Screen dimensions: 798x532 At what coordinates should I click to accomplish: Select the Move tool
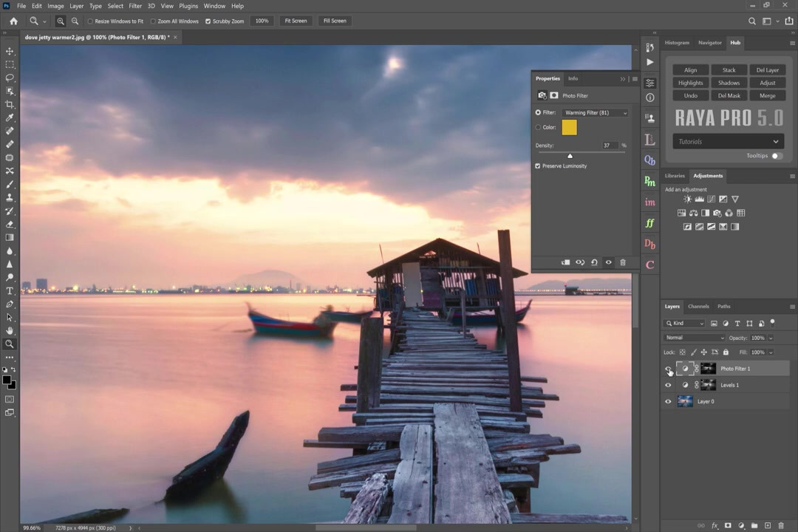coord(10,51)
